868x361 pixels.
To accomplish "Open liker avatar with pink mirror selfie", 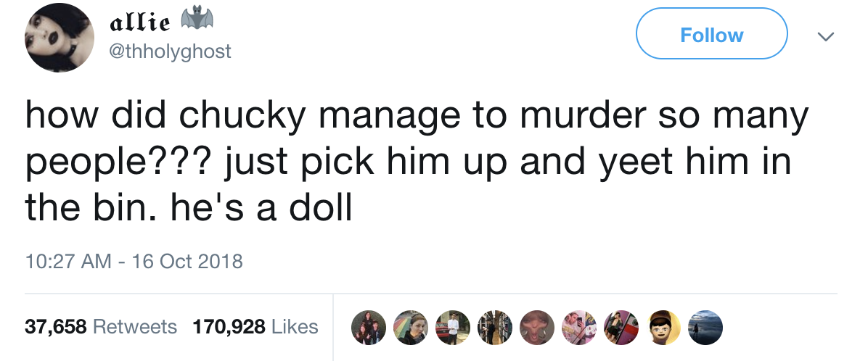I will 579,327.
